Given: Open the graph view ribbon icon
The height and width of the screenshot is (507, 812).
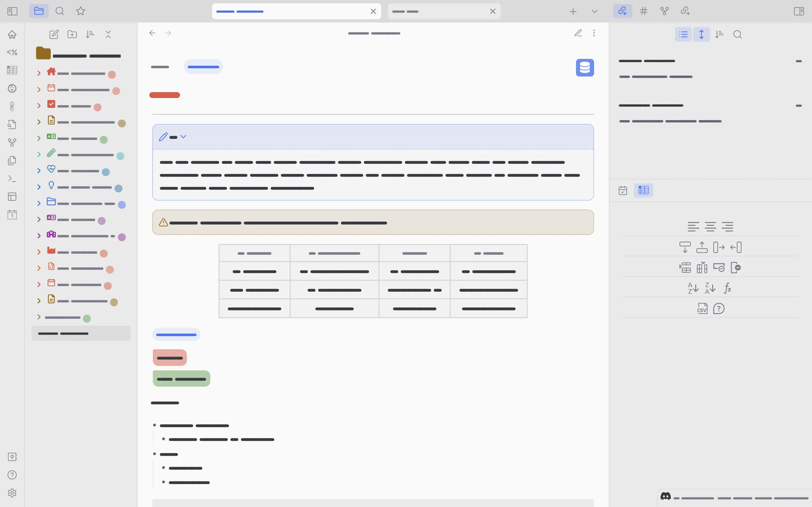Looking at the screenshot, I should click(12, 143).
